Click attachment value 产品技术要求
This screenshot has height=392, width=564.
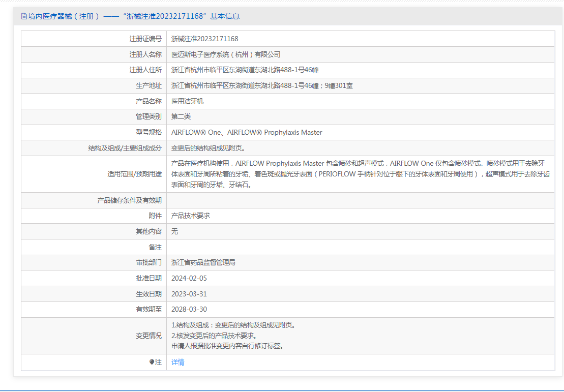(191, 216)
